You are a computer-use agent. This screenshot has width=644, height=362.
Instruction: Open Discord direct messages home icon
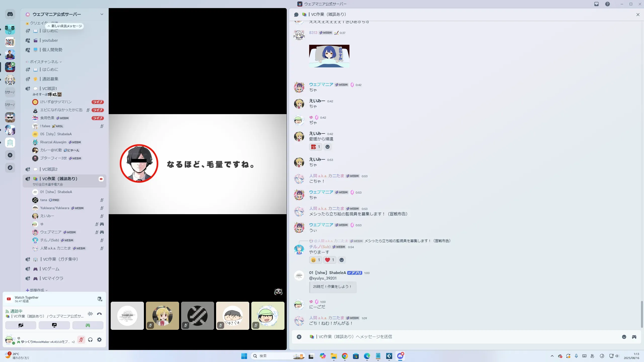click(x=10, y=14)
